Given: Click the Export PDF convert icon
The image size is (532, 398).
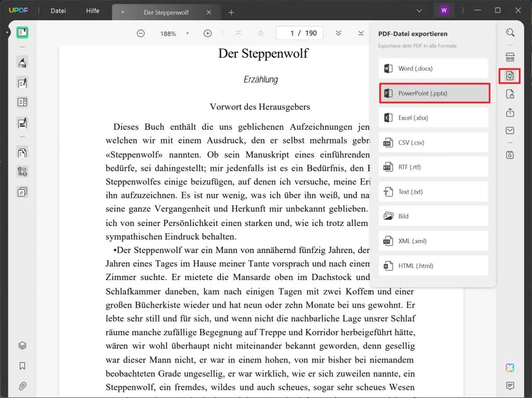Looking at the screenshot, I should coord(510,76).
